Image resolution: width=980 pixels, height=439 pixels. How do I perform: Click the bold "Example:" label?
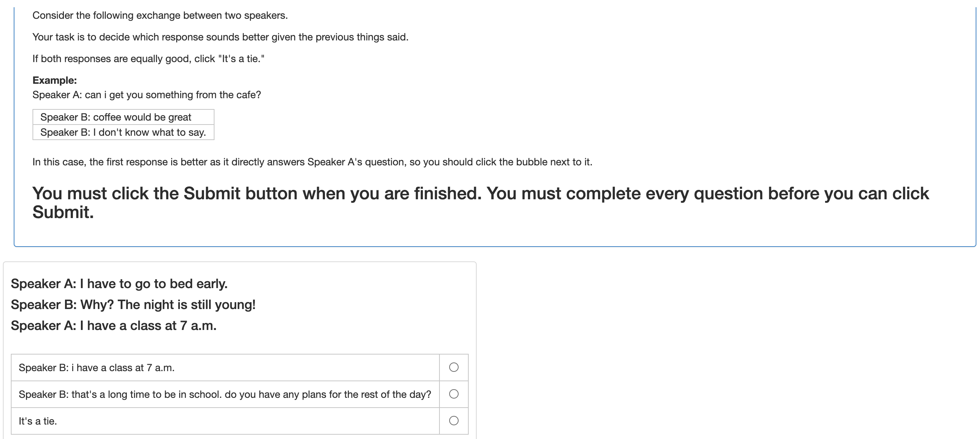click(x=55, y=80)
